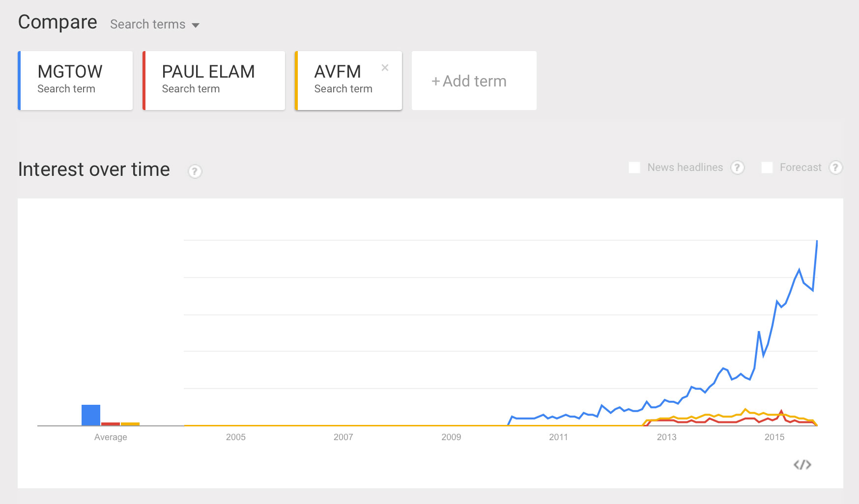Click the yellow AVFM average bar

[130, 423]
